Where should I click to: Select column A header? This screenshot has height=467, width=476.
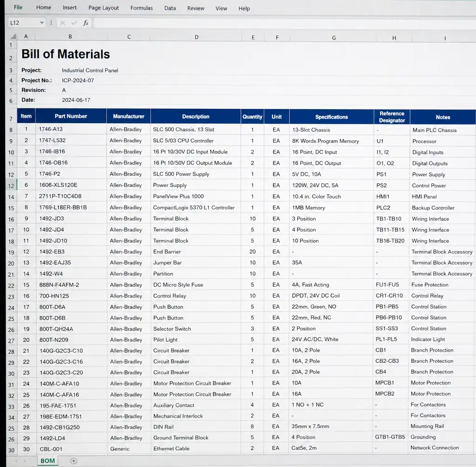(x=26, y=36)
